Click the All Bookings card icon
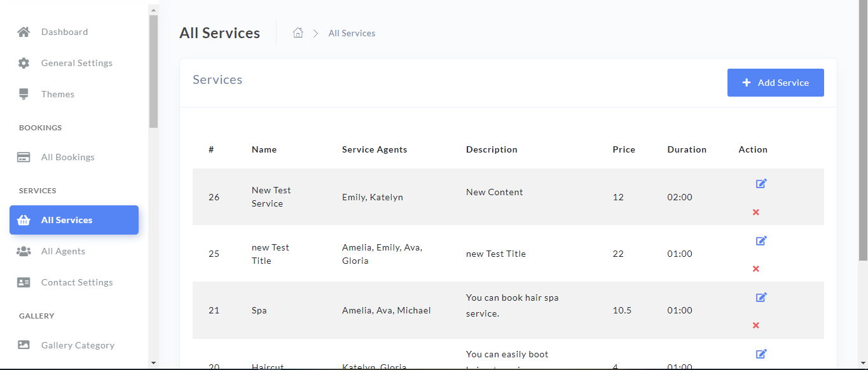Viewport: 868px width, 370px height. pyautogui.click(x=24, y=156)
